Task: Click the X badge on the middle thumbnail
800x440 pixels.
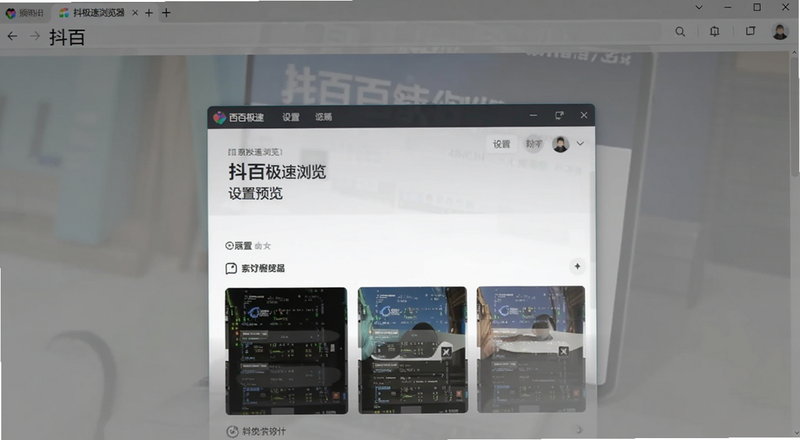Action: tap(446, 352)
